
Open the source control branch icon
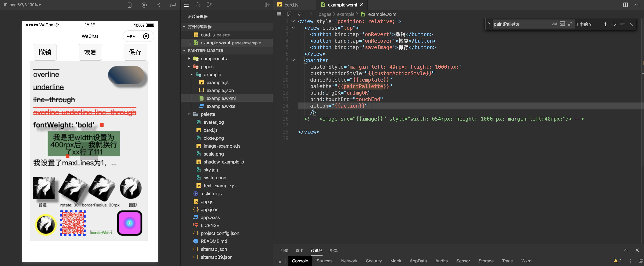point(209,5)
